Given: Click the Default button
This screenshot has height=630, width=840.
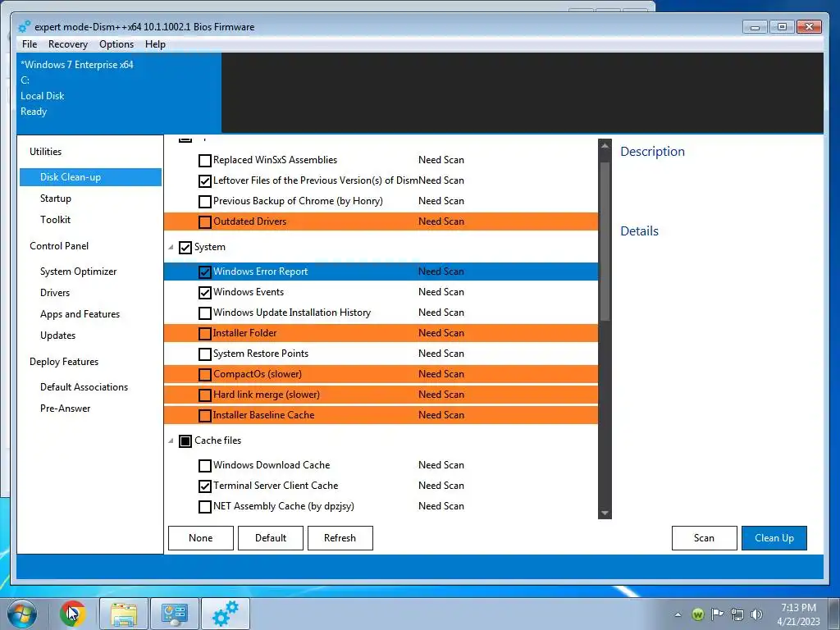Looking at the screenshot, I should point(271,538).
